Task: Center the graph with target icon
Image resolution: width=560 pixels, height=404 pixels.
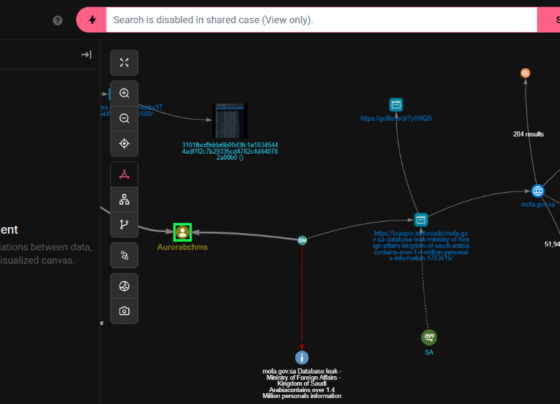Action: tap(124, 144)
